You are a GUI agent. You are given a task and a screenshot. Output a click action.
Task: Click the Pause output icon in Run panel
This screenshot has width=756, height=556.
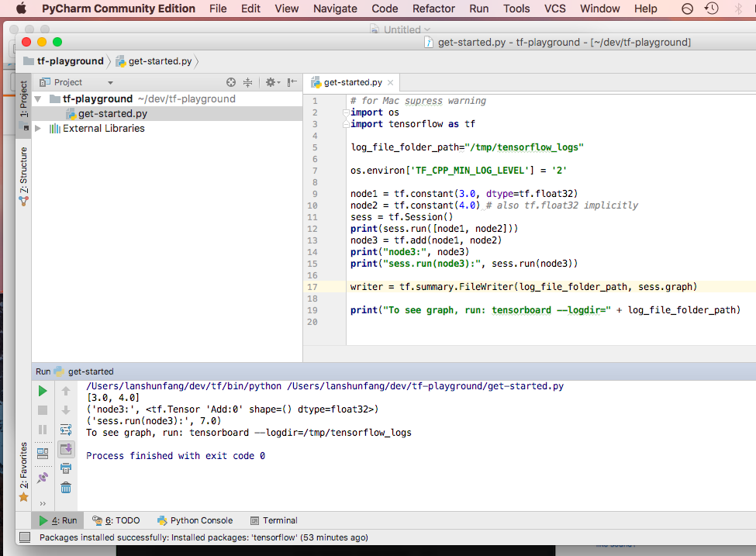click(43, 430)
